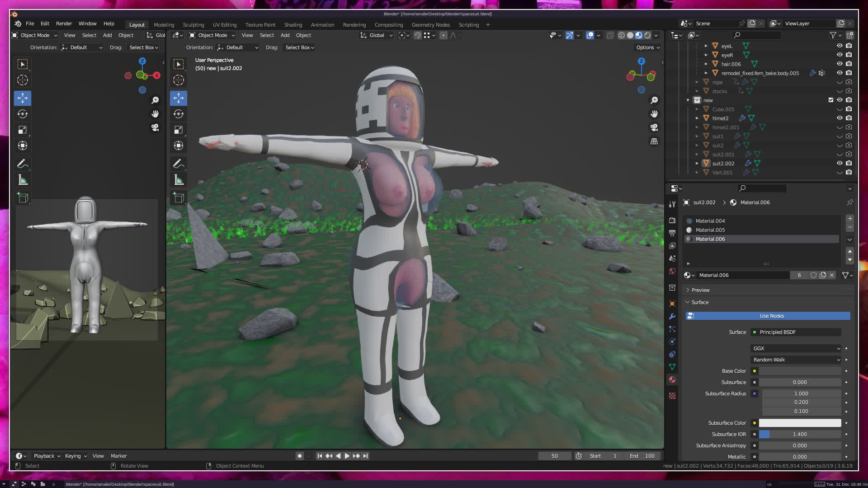Image resolution: width=868 pixels, height=488 pixels.
Task: Open the Modifier properties wrench tab
Action: pos(672,316)
